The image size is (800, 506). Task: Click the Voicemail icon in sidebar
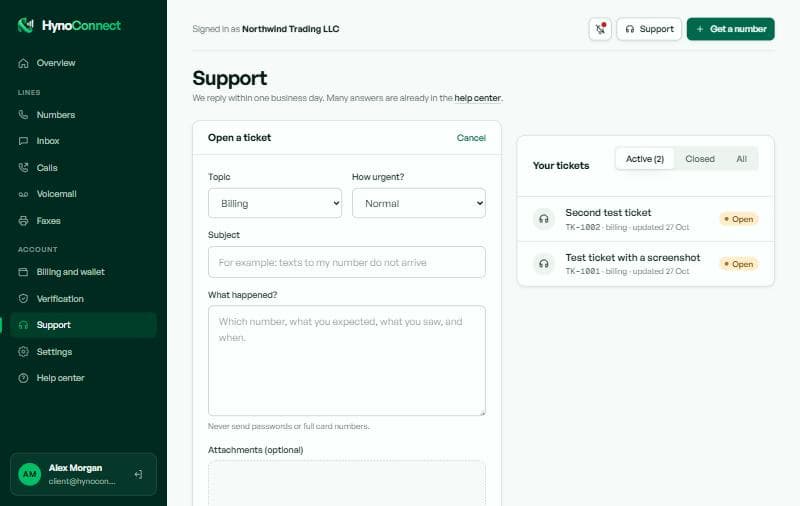[x=23, y=194]
